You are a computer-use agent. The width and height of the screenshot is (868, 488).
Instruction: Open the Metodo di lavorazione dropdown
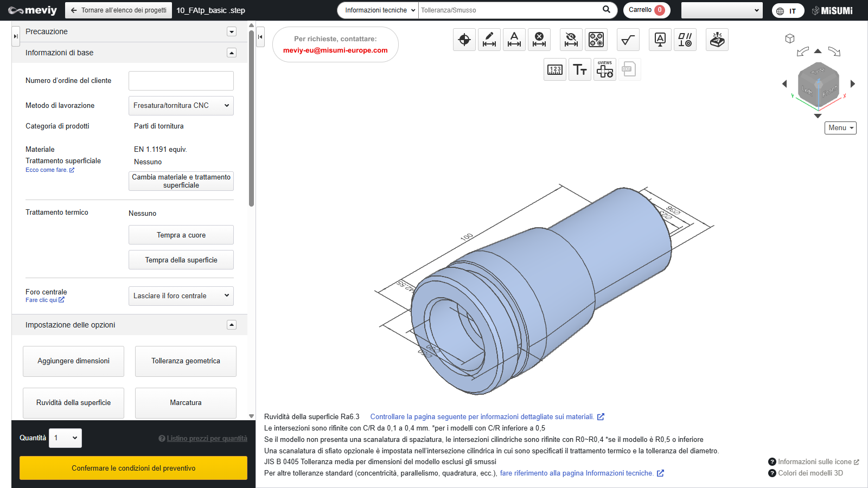181,106
